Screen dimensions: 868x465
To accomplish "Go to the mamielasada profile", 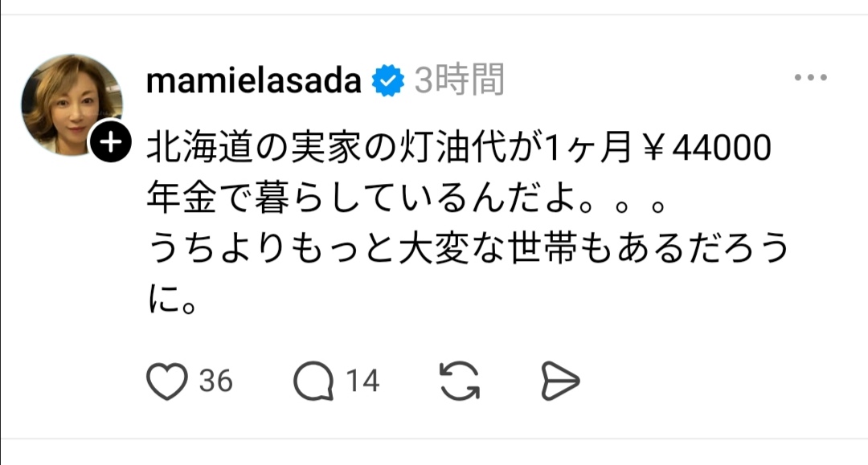I will tap(255, 80).
